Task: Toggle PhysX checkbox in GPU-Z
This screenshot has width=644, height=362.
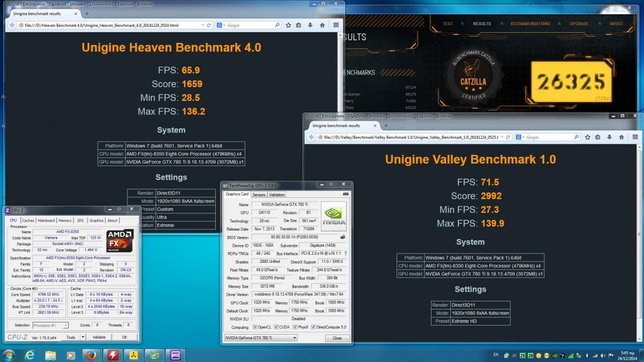Action: point(295,327)
